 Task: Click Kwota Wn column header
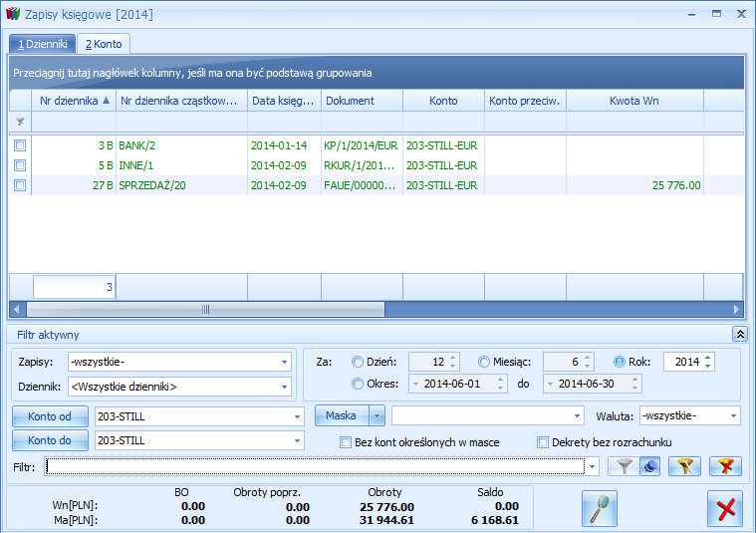[x=634, y=101]
